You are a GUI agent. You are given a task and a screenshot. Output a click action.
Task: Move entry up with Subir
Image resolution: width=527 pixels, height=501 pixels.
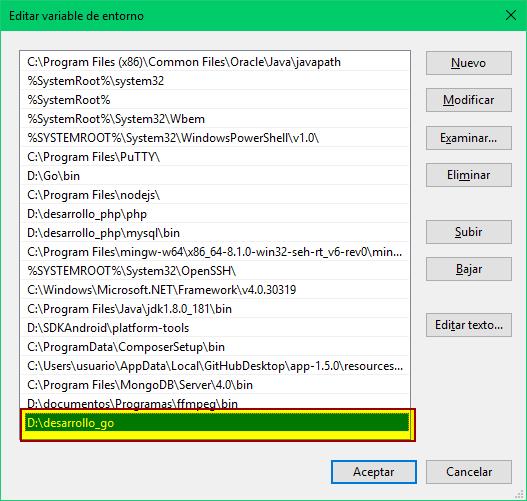pos(469,232)
